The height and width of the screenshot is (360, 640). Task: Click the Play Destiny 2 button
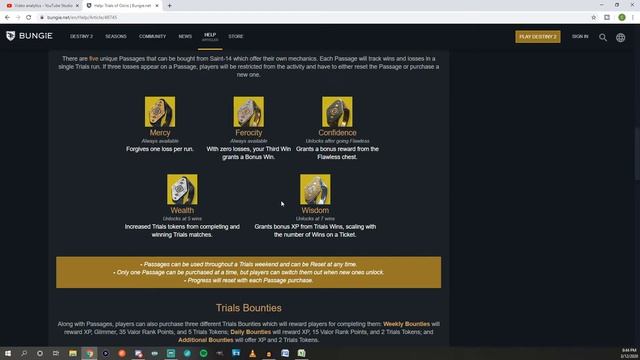[x=538, y=37]
